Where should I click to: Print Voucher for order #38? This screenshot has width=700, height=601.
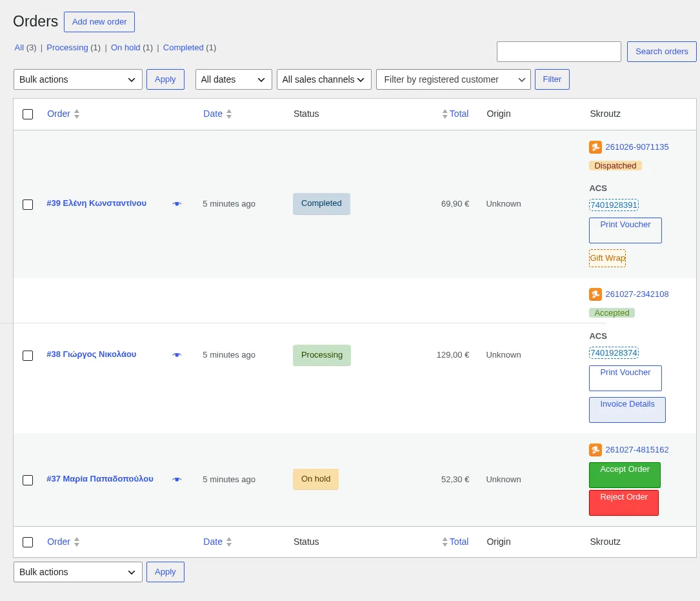[x=625, y=378]
